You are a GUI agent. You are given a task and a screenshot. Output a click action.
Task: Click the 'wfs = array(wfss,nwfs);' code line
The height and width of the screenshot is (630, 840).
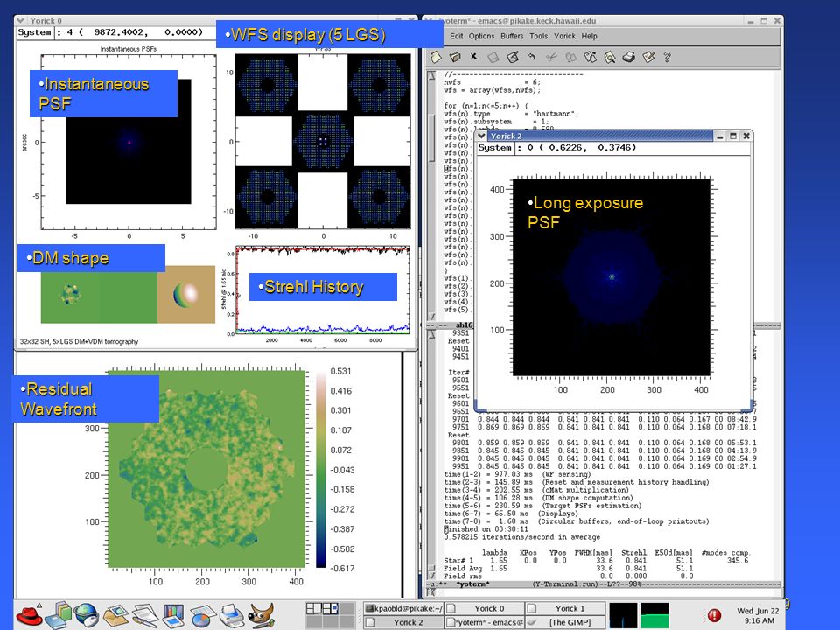coord(492,90)
